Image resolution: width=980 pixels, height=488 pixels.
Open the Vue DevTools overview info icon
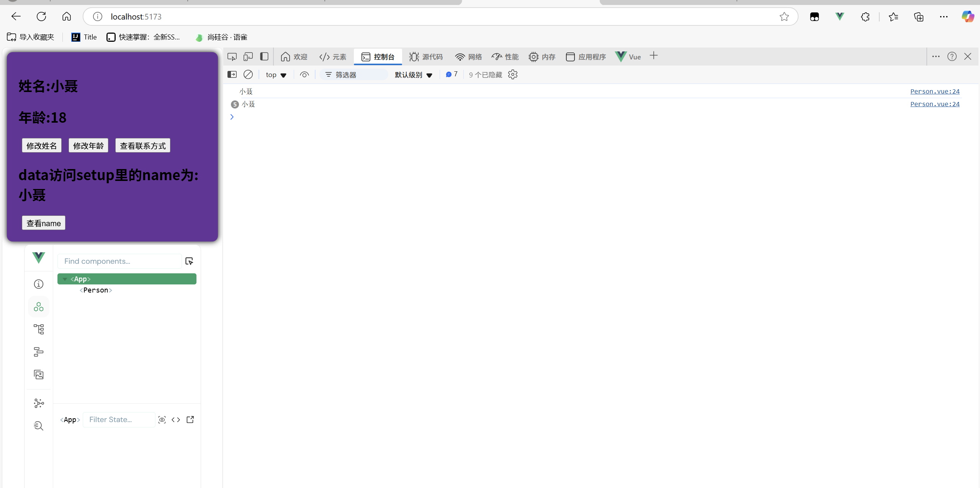(x=39, y=284)
